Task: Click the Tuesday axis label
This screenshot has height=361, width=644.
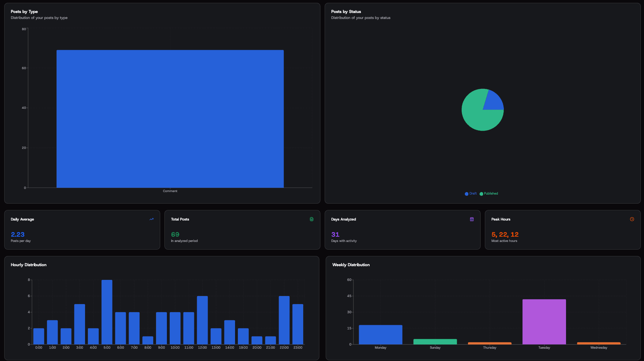Action: pos(544,348)
